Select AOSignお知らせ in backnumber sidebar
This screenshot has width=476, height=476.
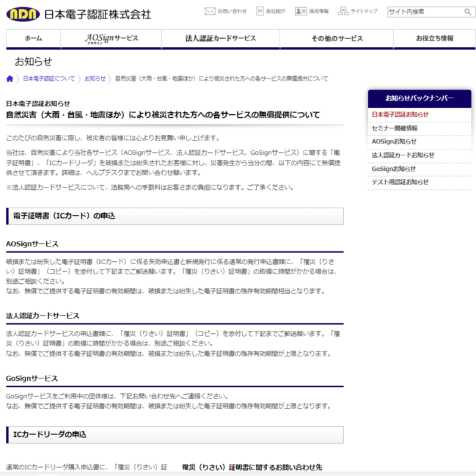(x=394, y=142)
